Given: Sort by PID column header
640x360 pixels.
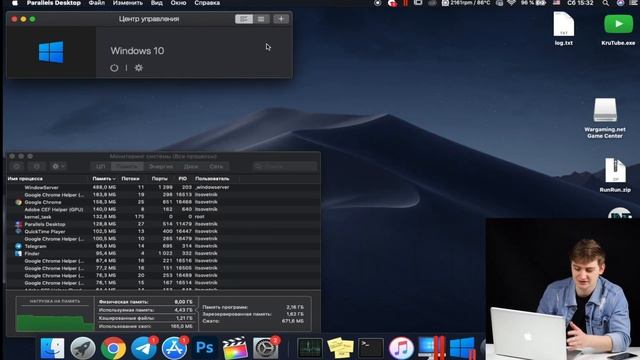Looking at the screenshot, I should [182, 178].
